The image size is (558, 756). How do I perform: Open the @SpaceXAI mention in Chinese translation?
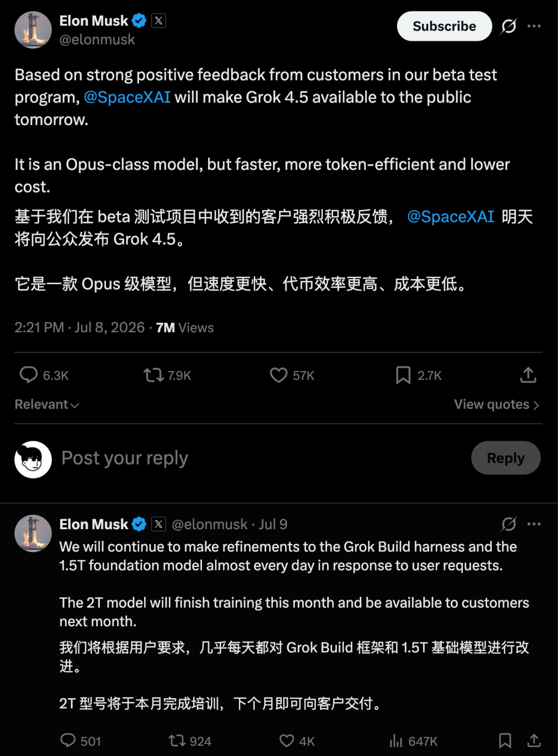[451, 217]
